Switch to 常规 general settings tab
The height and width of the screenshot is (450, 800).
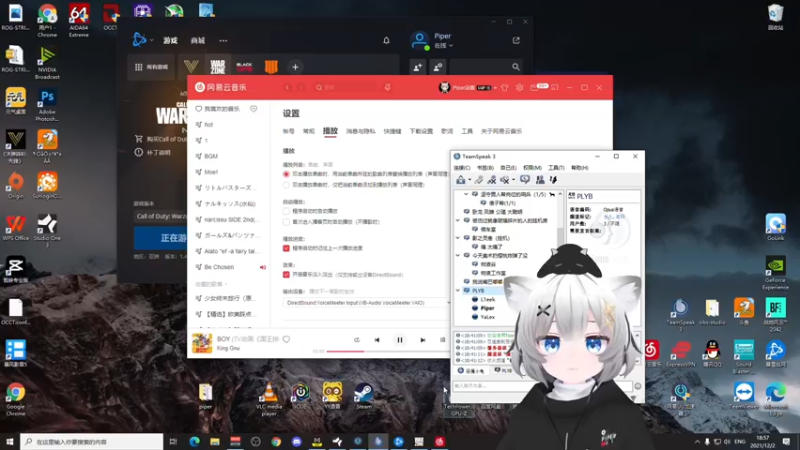[309, 131]
